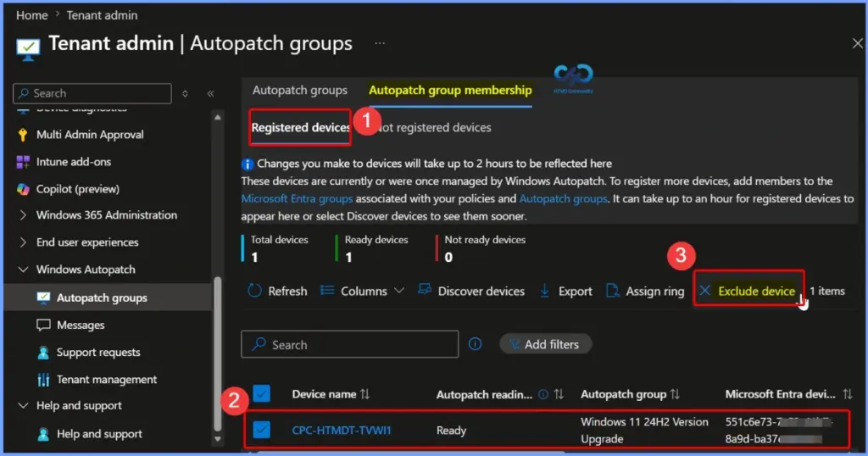Open the CPC-HTMDT-TVWI1 device link
The height and width of the screenshot is (456, 868).
(x=342, y=430)
